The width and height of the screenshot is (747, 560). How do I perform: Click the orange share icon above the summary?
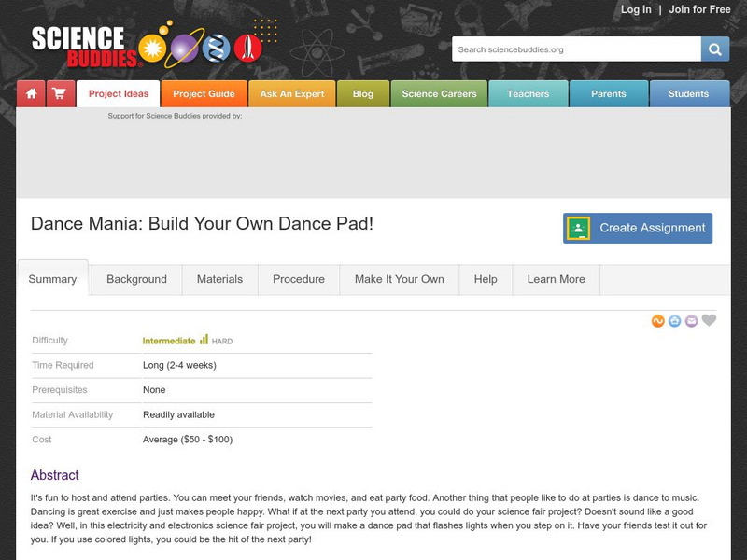[657, 320]
